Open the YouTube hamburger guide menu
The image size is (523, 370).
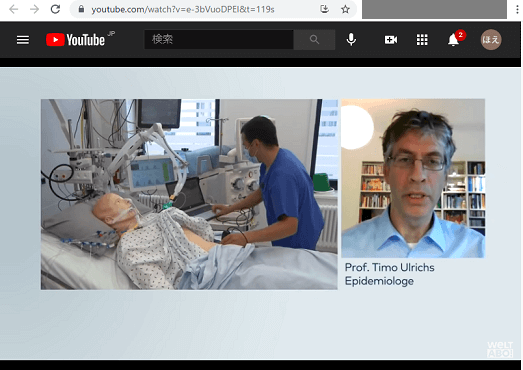pyautogui.click(x=23, y=40)
